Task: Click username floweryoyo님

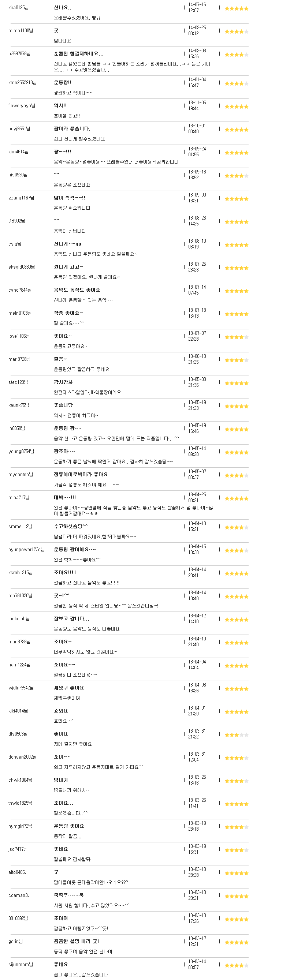Action: 22,106
